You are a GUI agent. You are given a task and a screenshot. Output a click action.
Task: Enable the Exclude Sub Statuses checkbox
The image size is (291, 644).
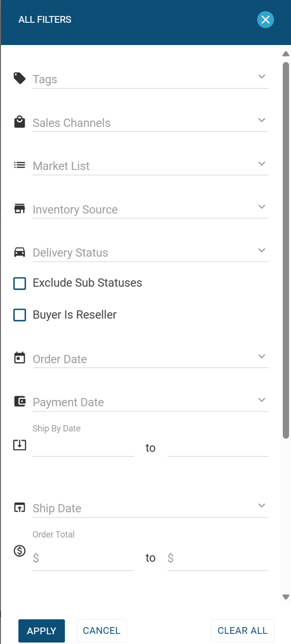coord(19,283)
